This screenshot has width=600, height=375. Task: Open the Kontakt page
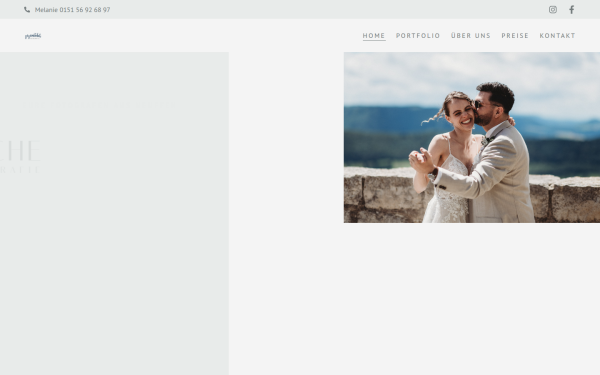coord(557,36)
